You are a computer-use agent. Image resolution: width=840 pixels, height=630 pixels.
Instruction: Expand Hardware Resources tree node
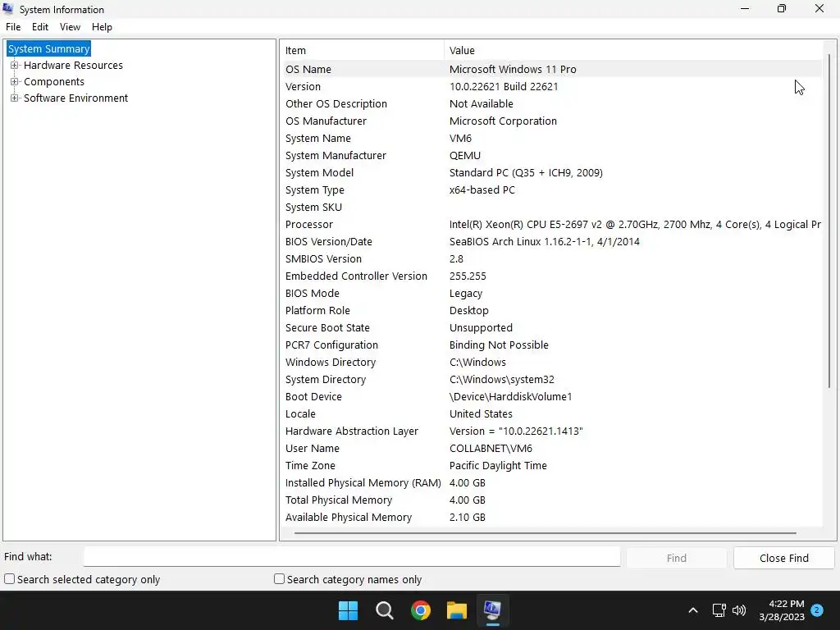pos(15,66)
